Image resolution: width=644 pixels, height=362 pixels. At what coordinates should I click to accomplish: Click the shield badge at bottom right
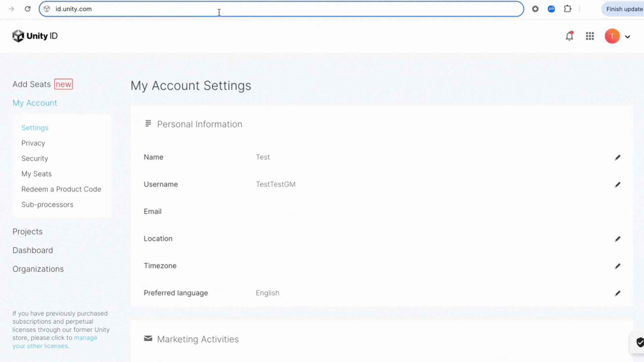pos(640,342)
